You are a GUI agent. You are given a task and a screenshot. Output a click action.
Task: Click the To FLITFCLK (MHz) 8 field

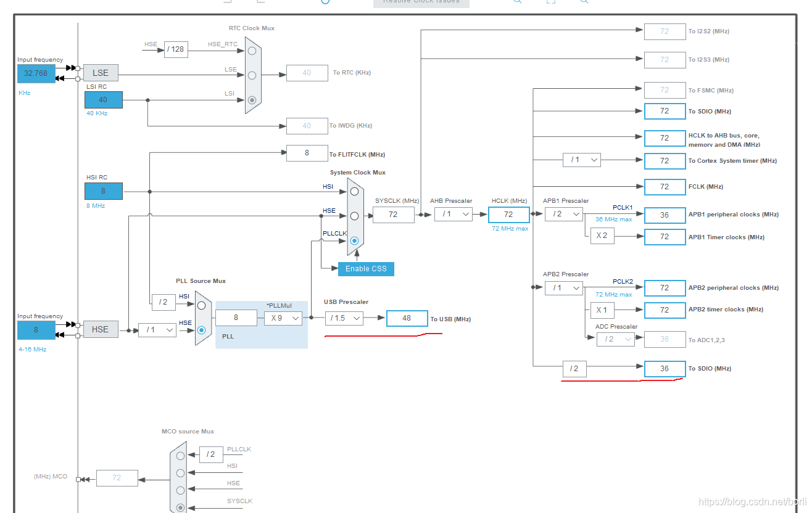click(307, 154)
